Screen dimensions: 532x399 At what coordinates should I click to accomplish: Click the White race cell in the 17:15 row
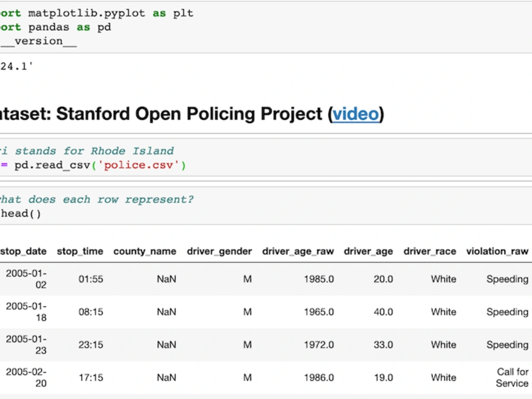click(x=444, y=378)
